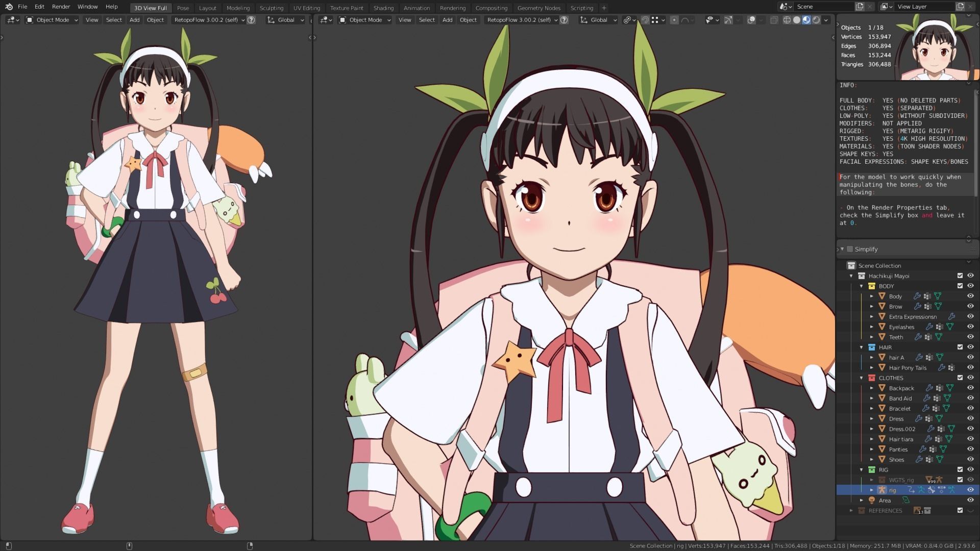Open RetopoFlow 3.00.2 dropdown in left viewport
Image resolution: width=980 pixels, height=551 pixels.
[208, 20]
